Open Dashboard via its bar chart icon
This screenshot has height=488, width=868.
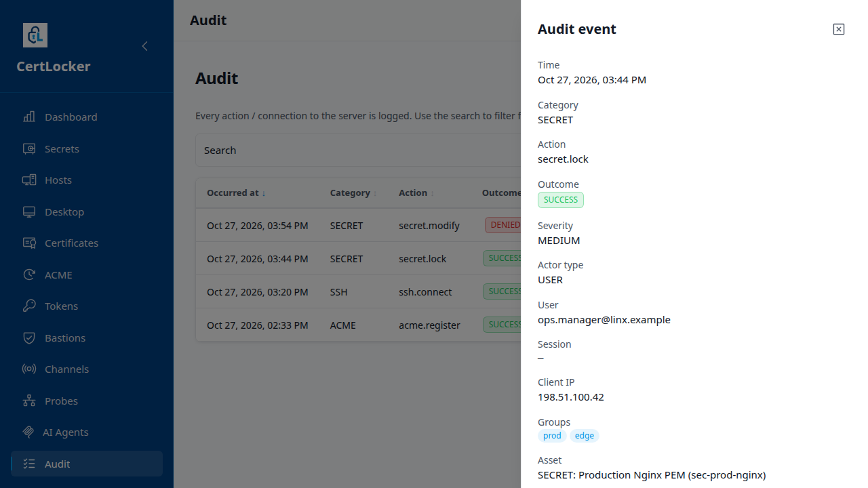[x=29, y=117]
